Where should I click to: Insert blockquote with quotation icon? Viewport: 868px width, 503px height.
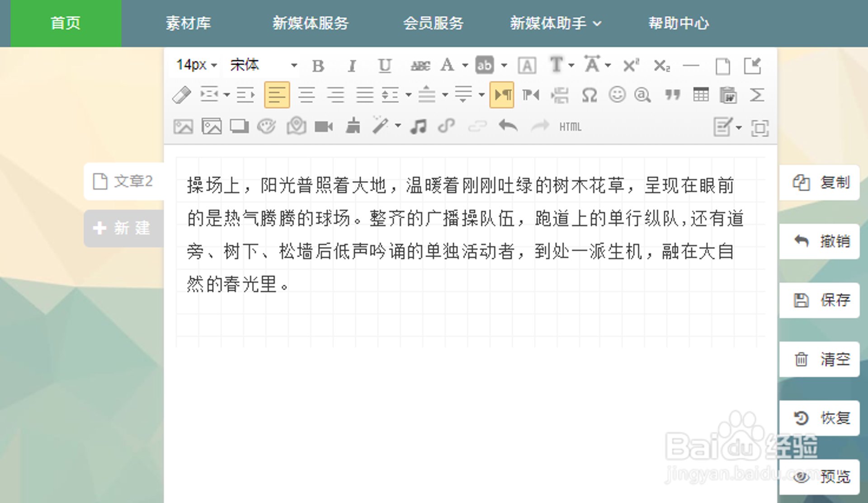coord(672,95)
